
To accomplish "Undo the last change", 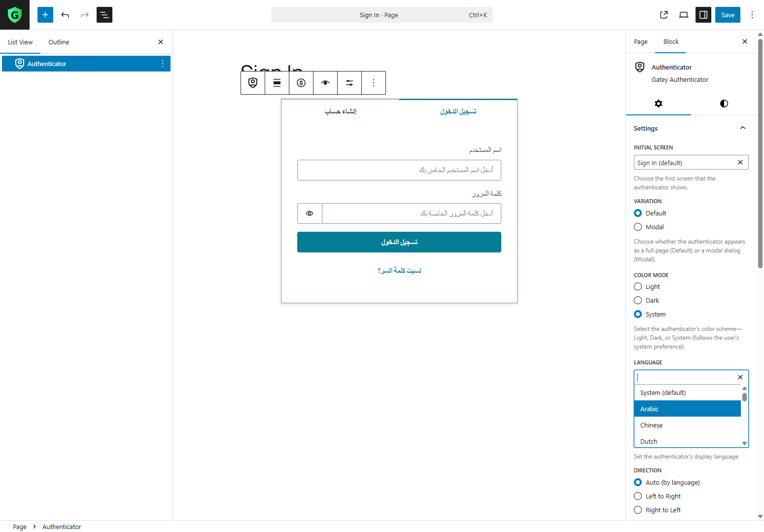I will click(x=65, y=15).
